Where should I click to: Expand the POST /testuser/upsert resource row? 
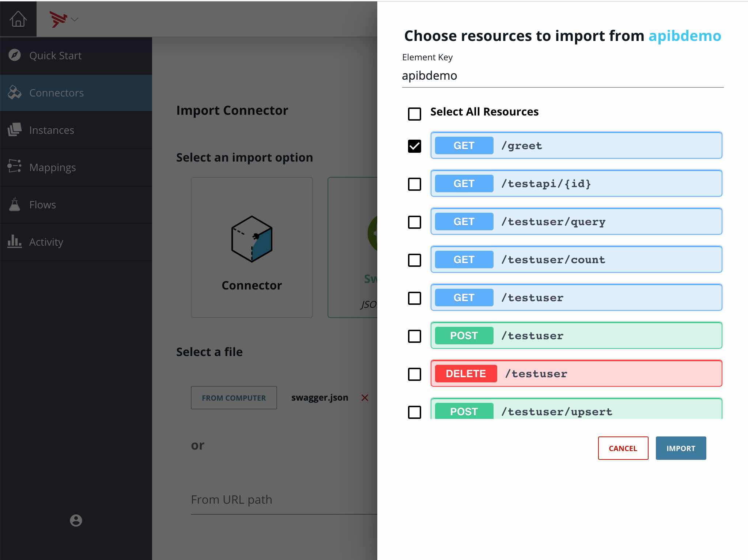point(576,409)
